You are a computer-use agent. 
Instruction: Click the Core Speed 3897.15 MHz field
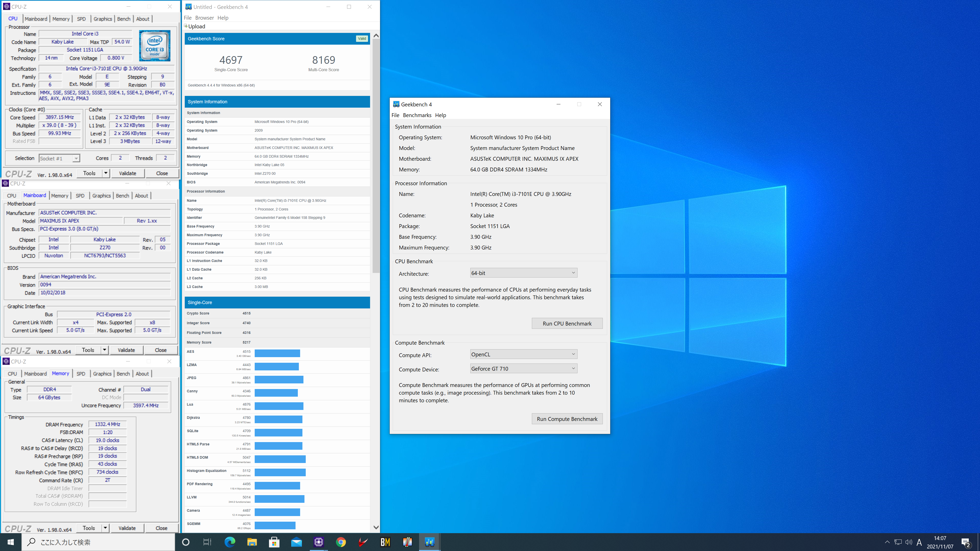click(60, 117)
